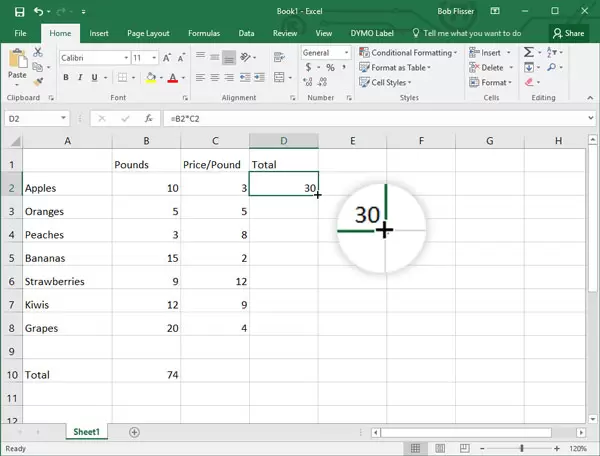Toggle Italic formatting
This screenshot has width=600, height=456.
pyautogui.click(x=82, y=78)
